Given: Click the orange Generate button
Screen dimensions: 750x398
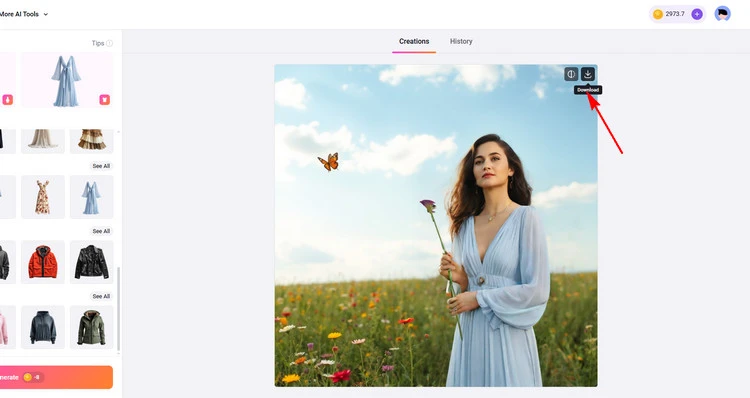Looking at the screenshot, I should coord(56,377).
